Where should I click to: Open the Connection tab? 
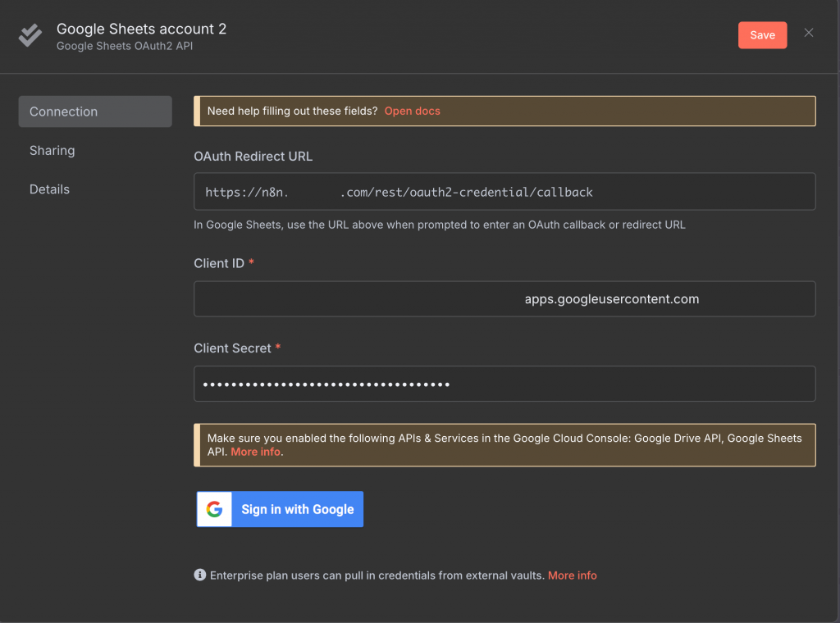point(95,111)
